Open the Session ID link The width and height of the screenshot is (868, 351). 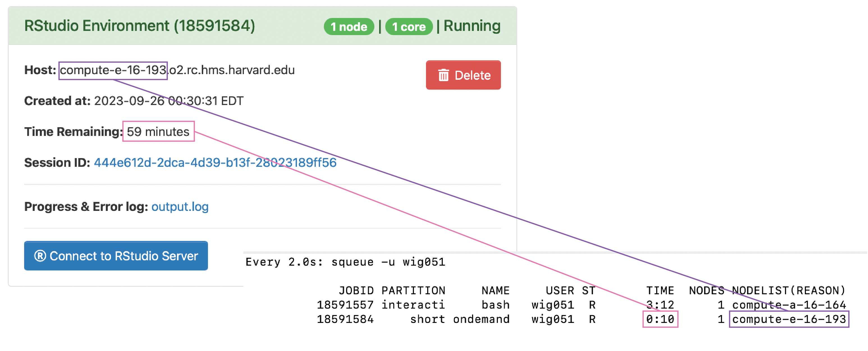tap(215, 163)
